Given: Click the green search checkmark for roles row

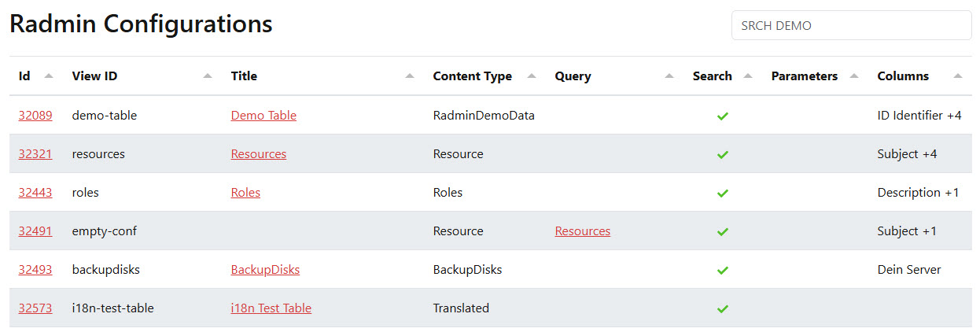Looking at the screenshot, I should point(723,193).
